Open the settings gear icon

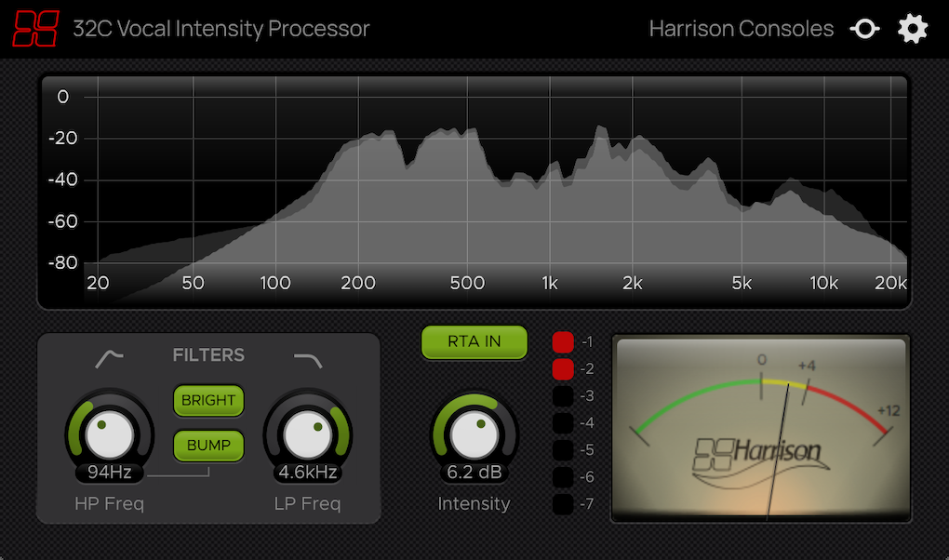(x=913, y=28)
